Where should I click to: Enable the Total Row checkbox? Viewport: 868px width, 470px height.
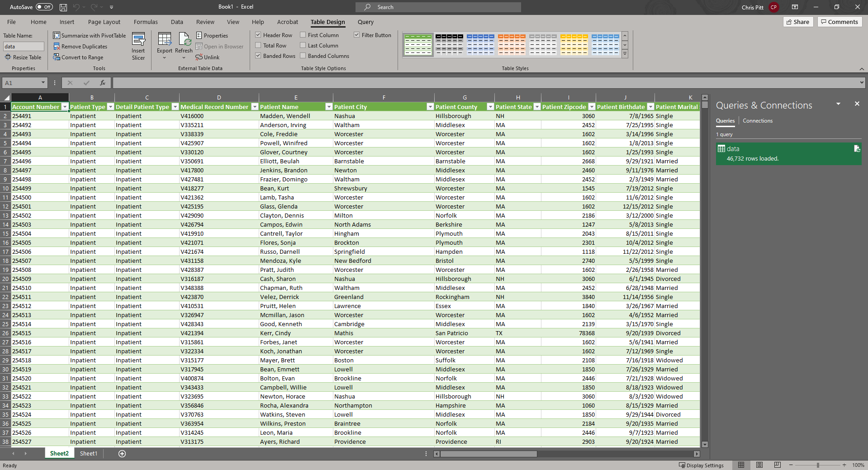(x=258, y=46)
